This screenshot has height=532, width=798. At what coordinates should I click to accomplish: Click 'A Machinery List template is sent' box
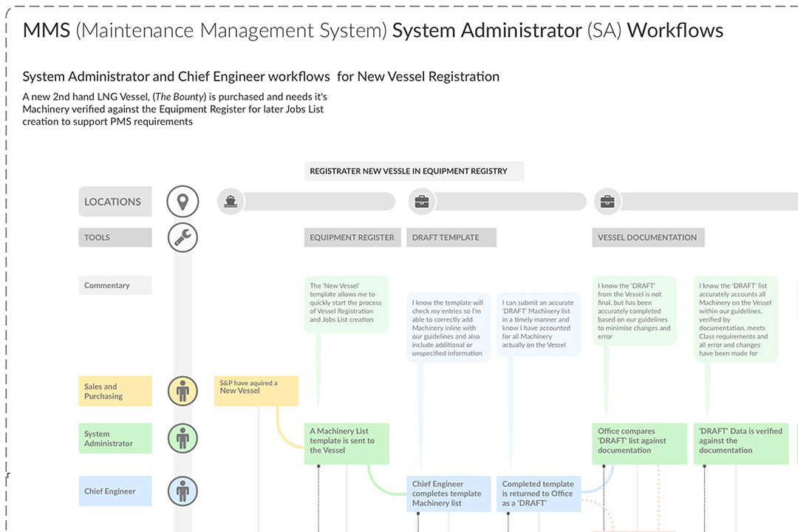pos(346,443)
